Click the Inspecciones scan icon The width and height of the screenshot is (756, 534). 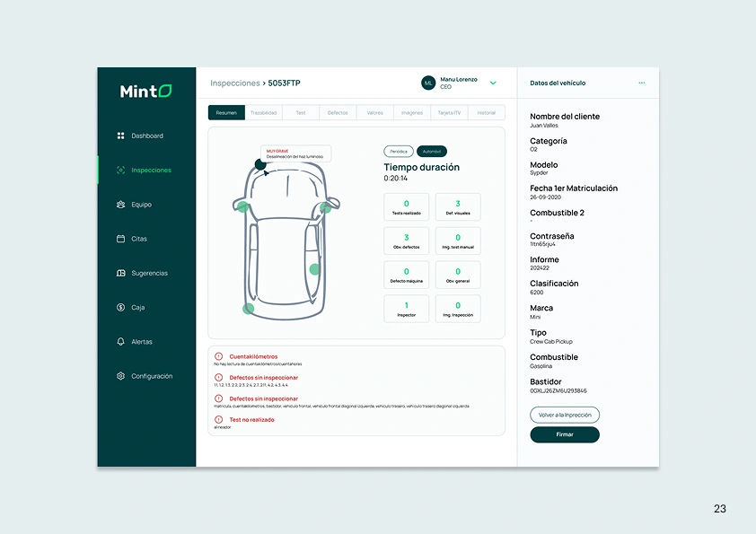pyautogui.click(x=120, y=171)
